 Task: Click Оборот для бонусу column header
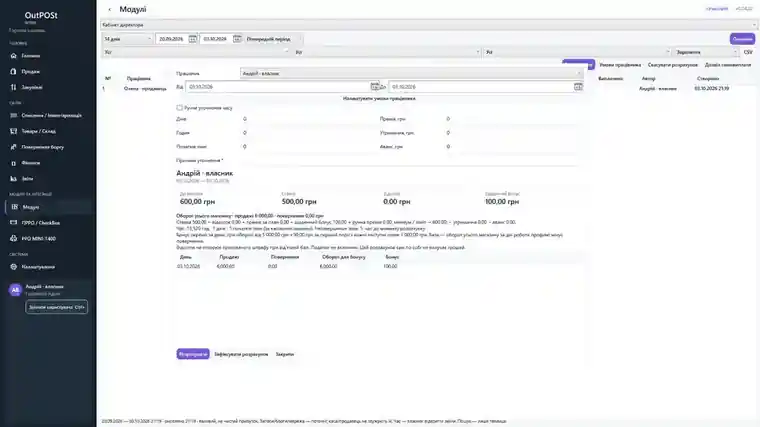[344, 257]
